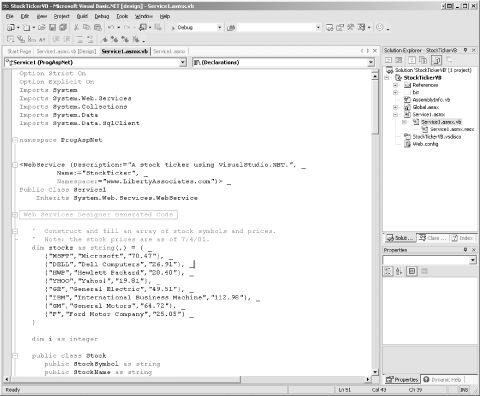Viewport: 481px width, 396px height.
Task: Select StockTickerVB.vsdisco in Solution Explorer
Action: click(437, 137)
